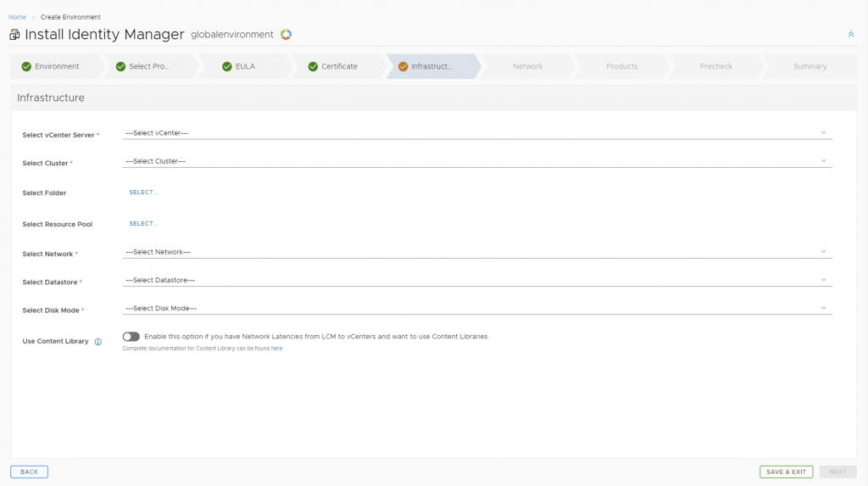The image size is (868, 486).
Task: Enable the Use Content Library toggle
Action: point(131,337)
